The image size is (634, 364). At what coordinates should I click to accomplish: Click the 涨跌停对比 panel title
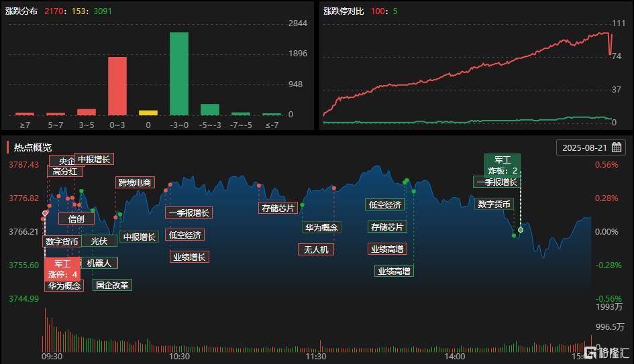click(x=343, y=11)
